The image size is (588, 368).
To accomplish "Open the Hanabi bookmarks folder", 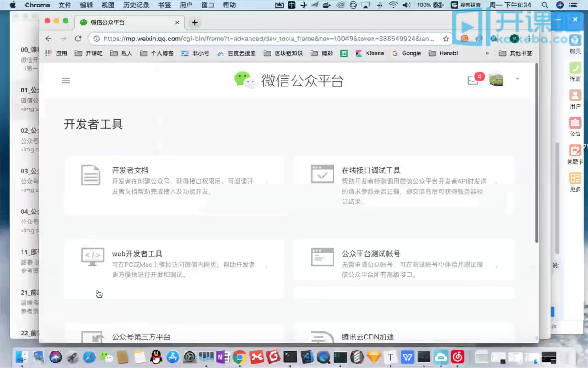I will coord(443,53).
